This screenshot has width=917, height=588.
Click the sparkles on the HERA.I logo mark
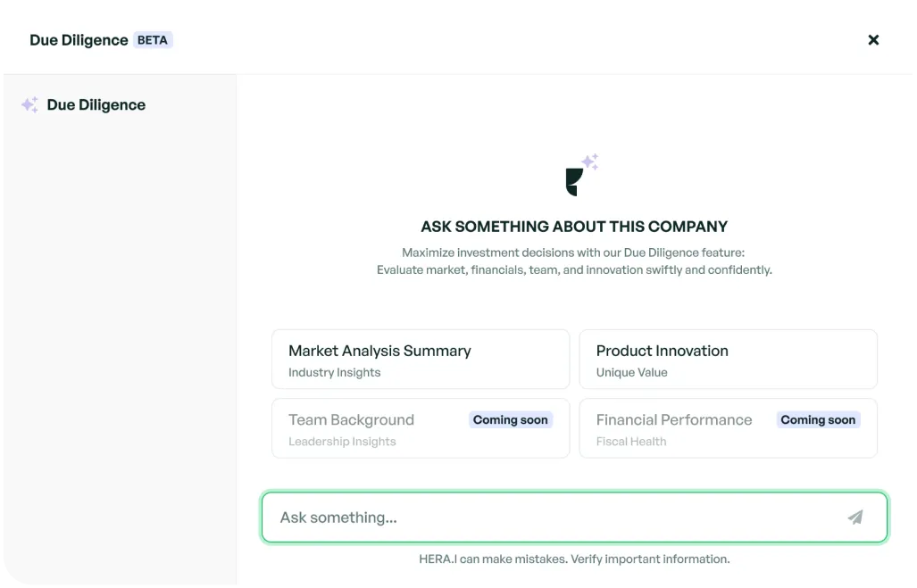tap(590, 161)
